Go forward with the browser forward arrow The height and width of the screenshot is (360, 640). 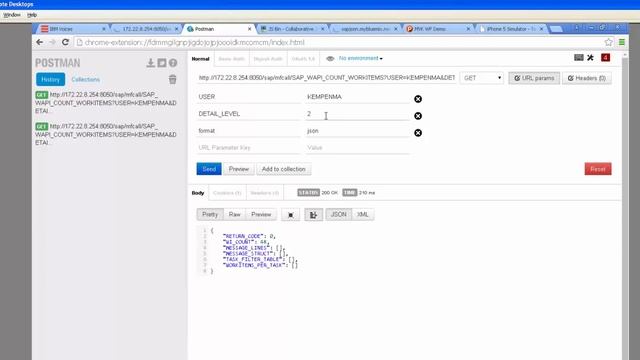coord(52,42)
